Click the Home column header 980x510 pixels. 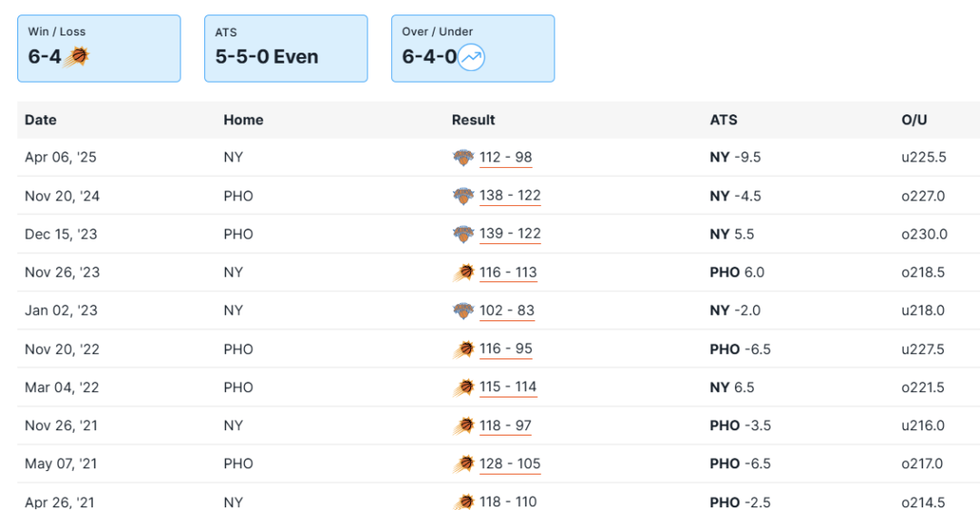coord(243,120)
